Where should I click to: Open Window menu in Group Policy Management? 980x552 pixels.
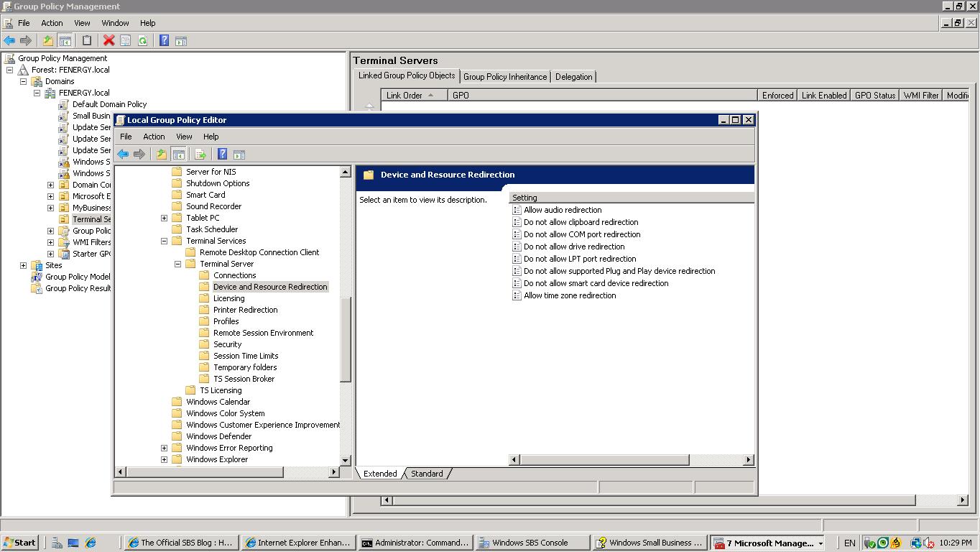115,23
